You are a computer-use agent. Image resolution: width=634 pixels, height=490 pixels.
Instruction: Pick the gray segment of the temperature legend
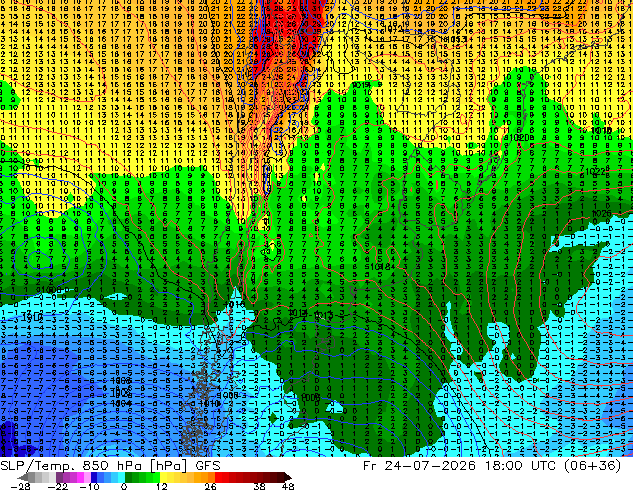(x=38, y=477)
